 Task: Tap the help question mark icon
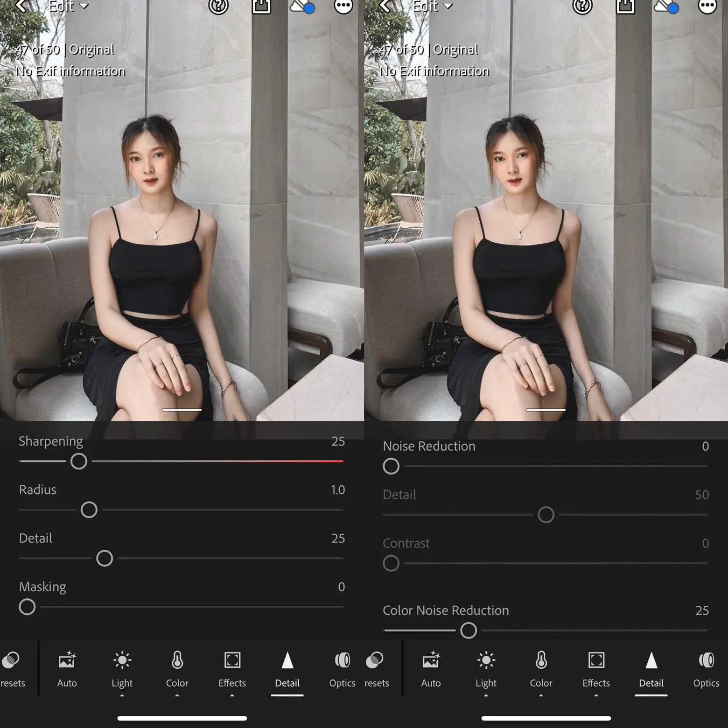click(218, 7)
